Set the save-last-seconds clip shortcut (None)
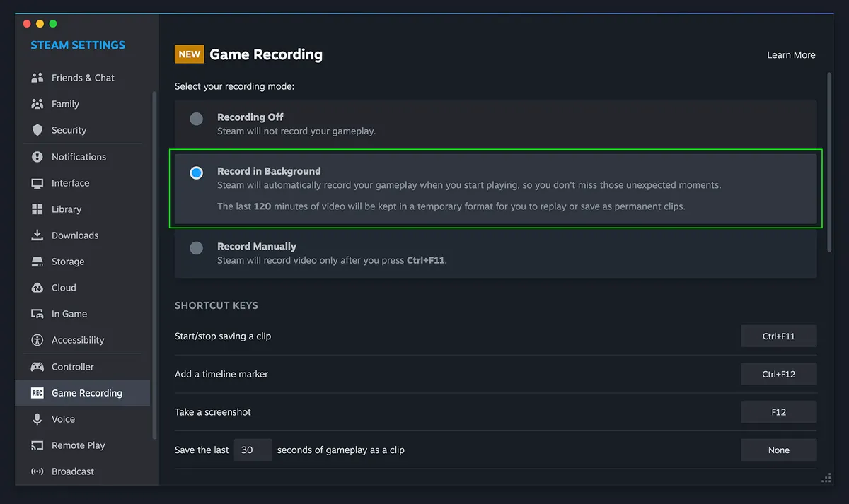849x504 pixels. 779,450
